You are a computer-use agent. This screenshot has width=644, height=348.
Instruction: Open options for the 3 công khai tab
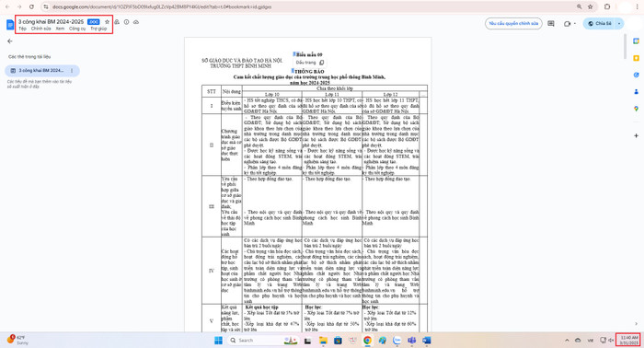[x=72, y=71]
